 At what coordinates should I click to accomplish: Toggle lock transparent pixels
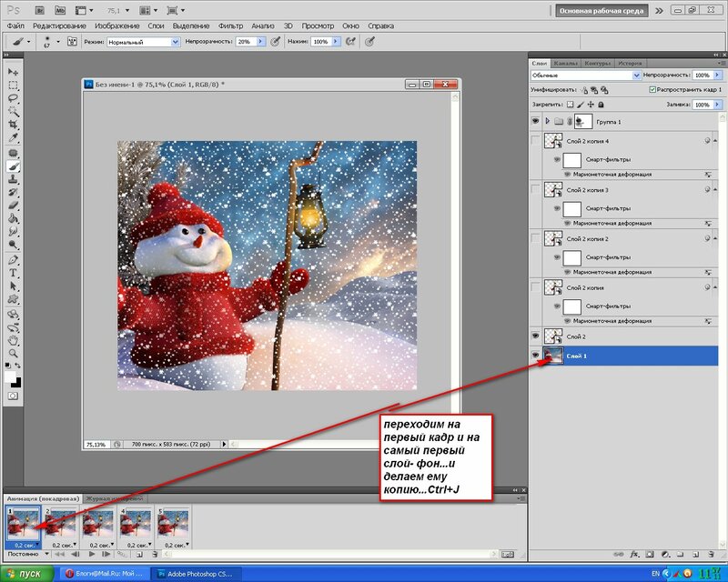click(x=571, y=105)
